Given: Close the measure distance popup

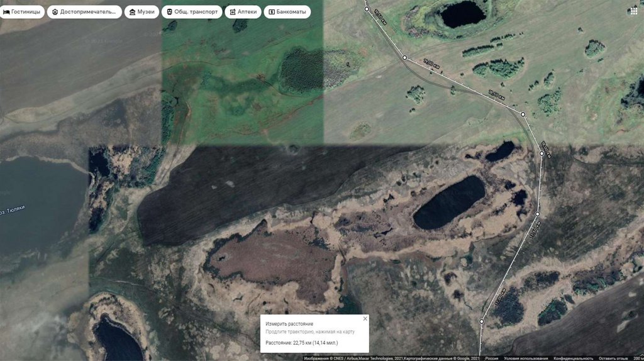Looking at the screenshot, I should click(365, 319).
